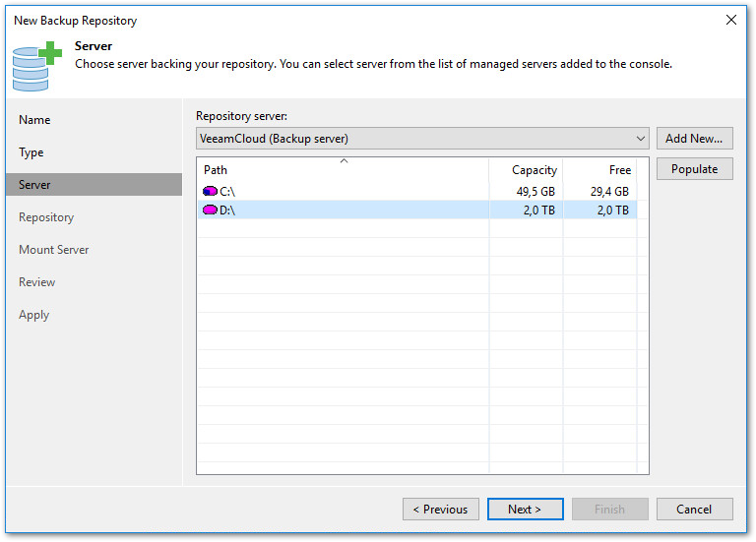Go to the Type wizard step

[x=31, y=152]
